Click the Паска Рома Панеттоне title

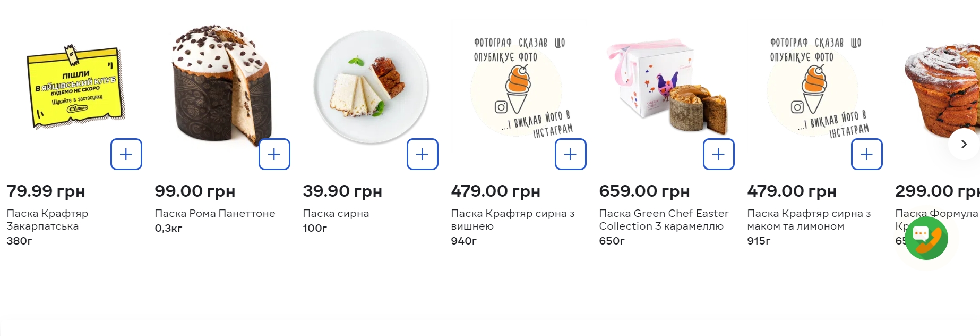click(214, 213)
